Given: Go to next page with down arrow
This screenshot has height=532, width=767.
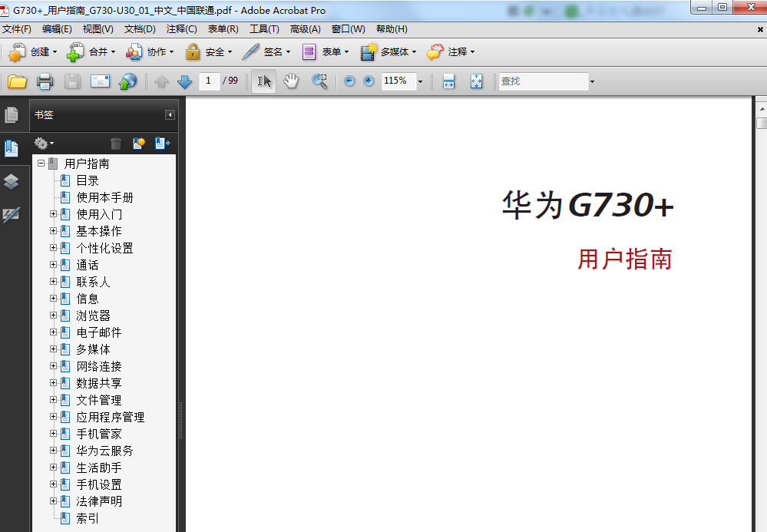Looking at the screenshot, I should [x=184, y=81].
